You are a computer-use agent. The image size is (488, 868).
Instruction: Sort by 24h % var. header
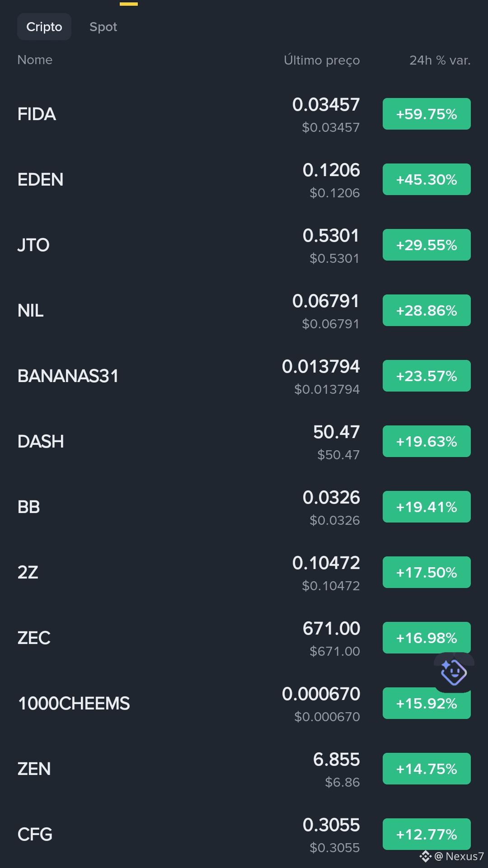[440, 60]
